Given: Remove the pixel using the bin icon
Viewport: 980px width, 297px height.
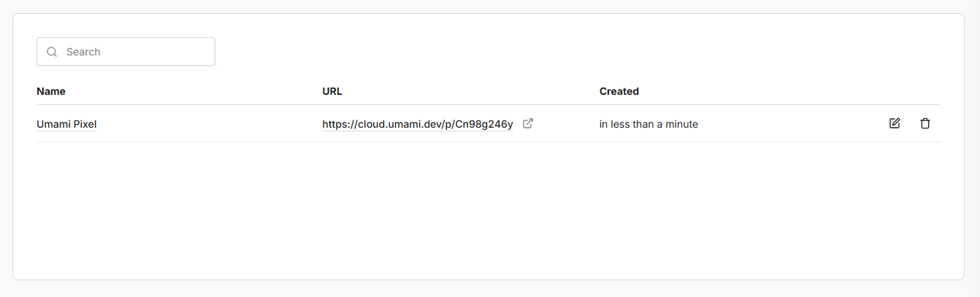Looking at the screenshot, I should click(x=925, y=123).
